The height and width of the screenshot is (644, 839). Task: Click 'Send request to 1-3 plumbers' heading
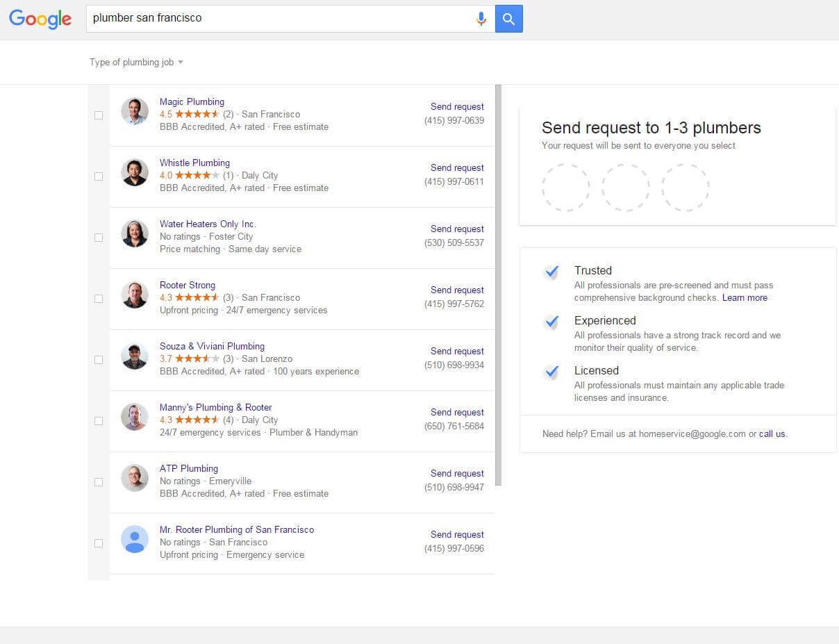(x=651, y=128)
